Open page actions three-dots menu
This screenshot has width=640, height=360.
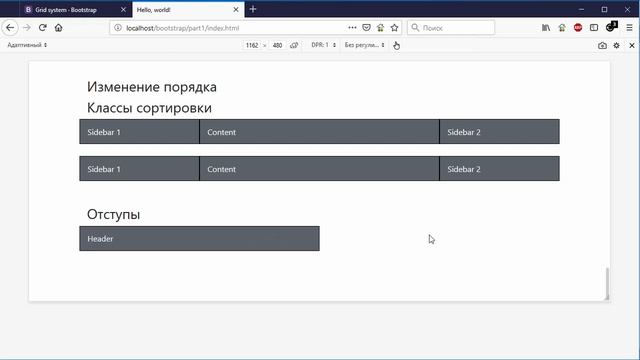[x=352, y=28]
